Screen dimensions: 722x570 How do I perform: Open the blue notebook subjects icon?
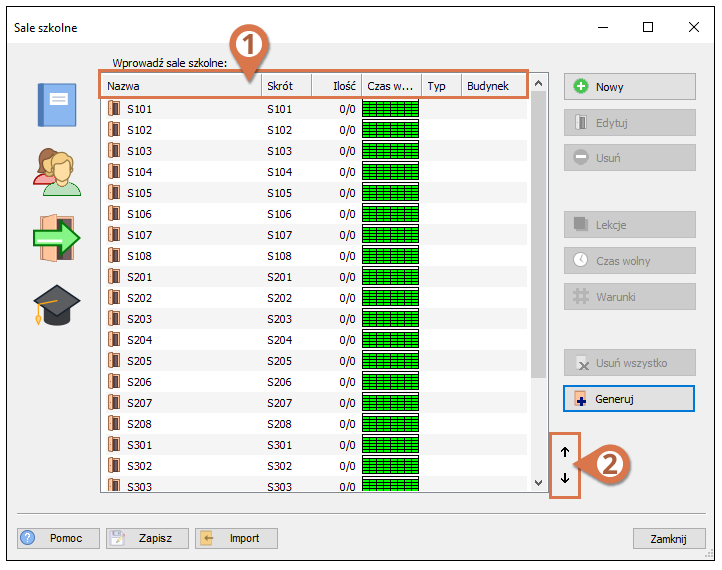[x=57, y=105]
